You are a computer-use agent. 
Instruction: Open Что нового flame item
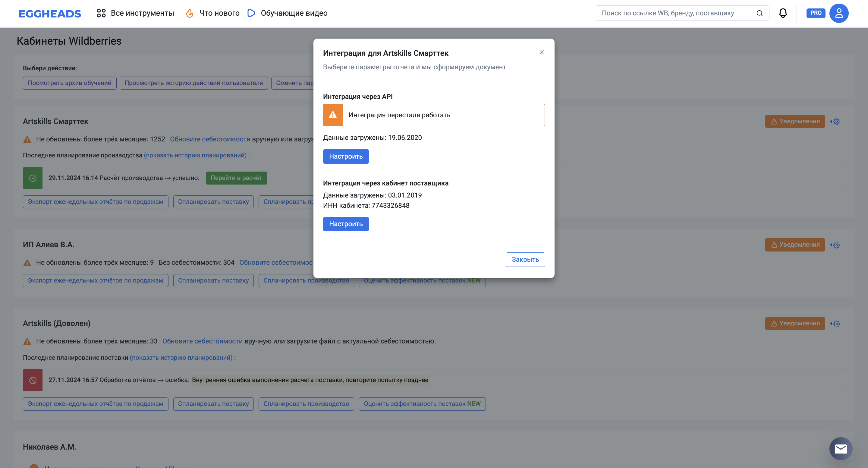tap(212, 13)
